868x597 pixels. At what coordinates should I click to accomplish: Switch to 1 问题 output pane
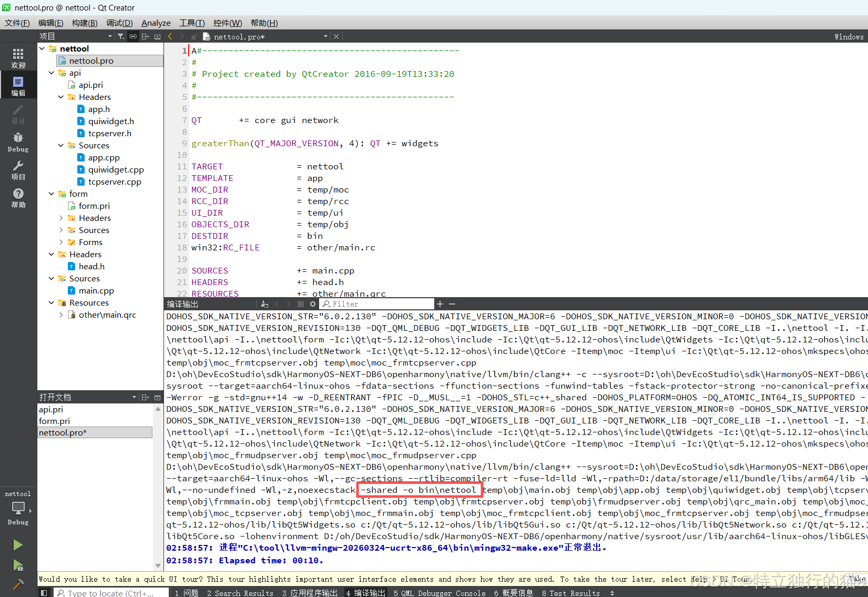pyautogui.click(x=187, y=593)
